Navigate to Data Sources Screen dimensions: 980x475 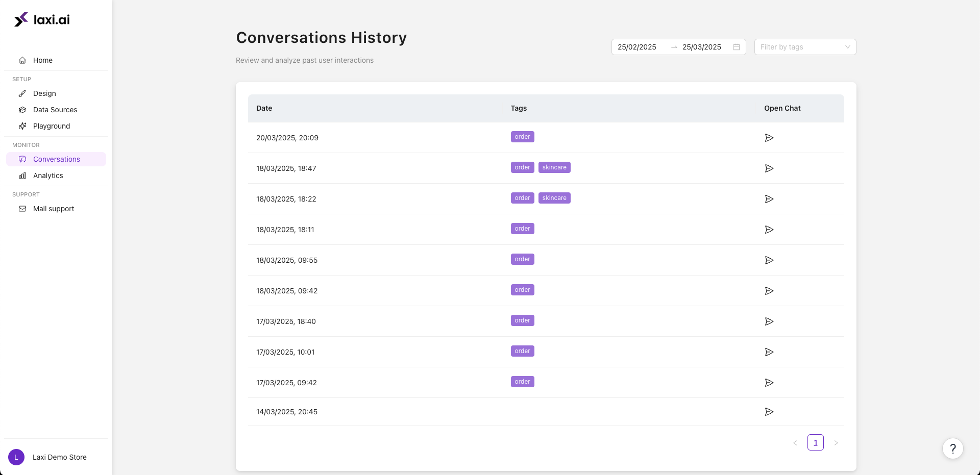click(55, 110)
